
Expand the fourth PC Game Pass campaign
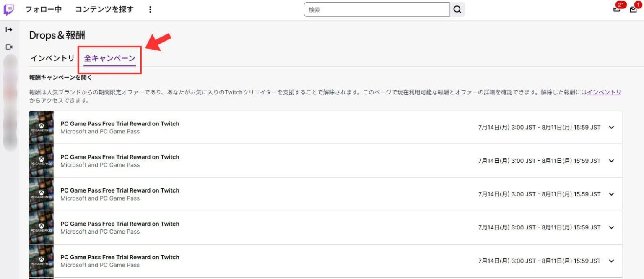click(x=611, y=227)
